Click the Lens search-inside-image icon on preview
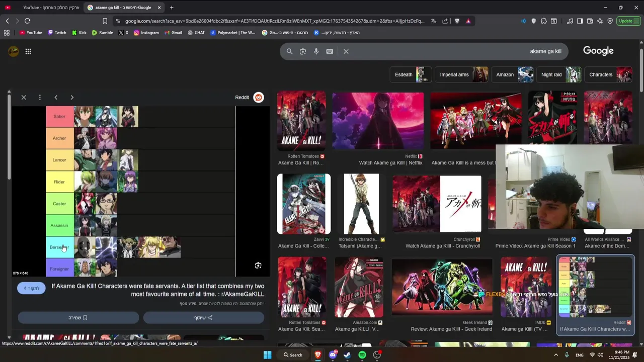 [258, 265]
